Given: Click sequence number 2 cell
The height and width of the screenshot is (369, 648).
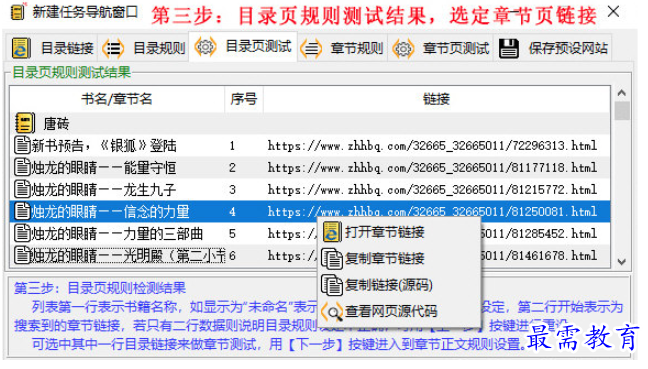Looking at the screenshot, I should pos(232,167).
